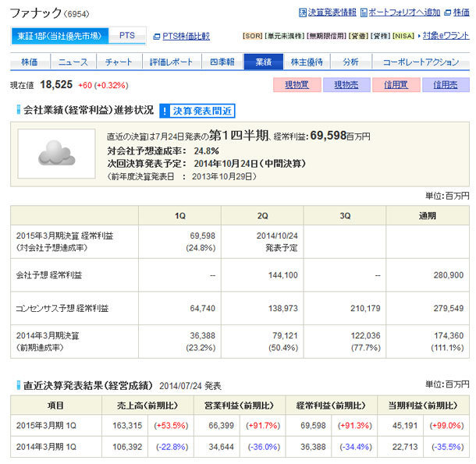Click the (+99.0%) net profit change
The width and height of the screenshot is (476, 464).
(446, 426)
